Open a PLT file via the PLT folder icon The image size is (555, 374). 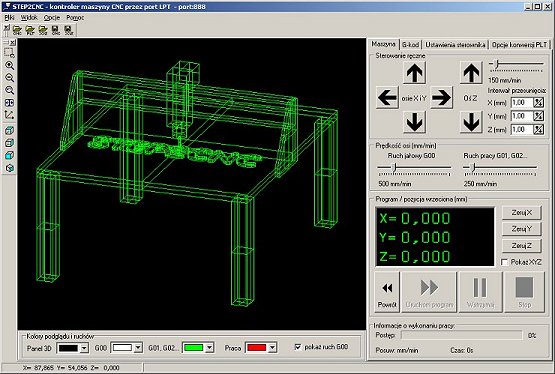tap(30, 30)
